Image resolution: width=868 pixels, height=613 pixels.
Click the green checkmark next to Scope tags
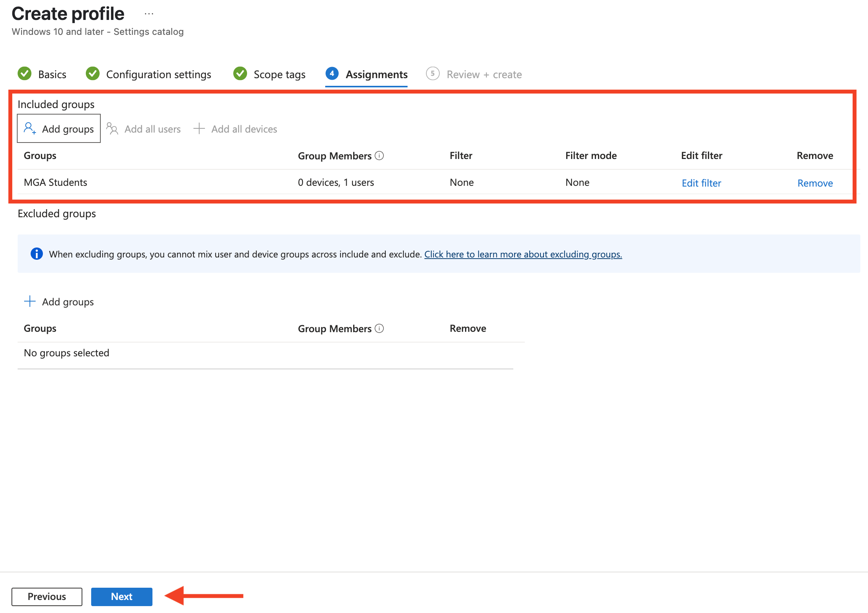(240, 74)
